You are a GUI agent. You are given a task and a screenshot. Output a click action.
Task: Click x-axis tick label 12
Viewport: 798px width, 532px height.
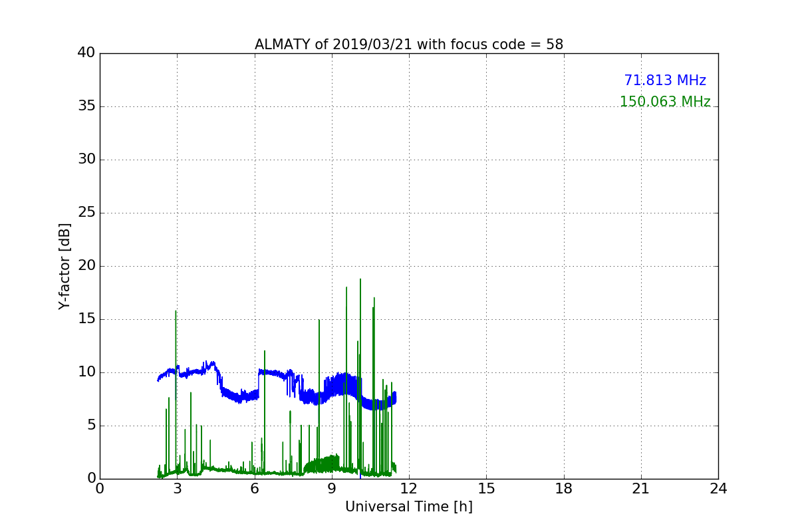coord(409,489)
